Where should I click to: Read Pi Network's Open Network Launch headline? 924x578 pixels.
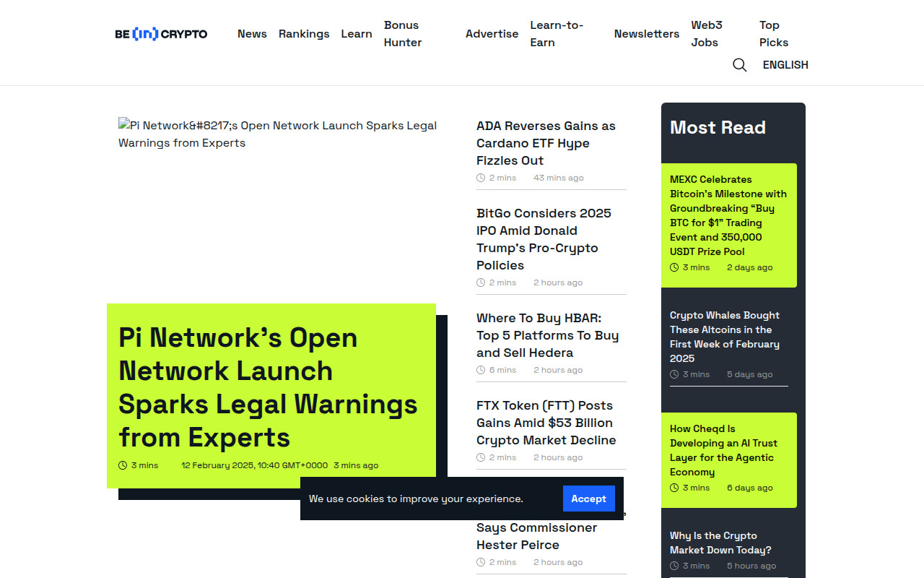(268, 387)
